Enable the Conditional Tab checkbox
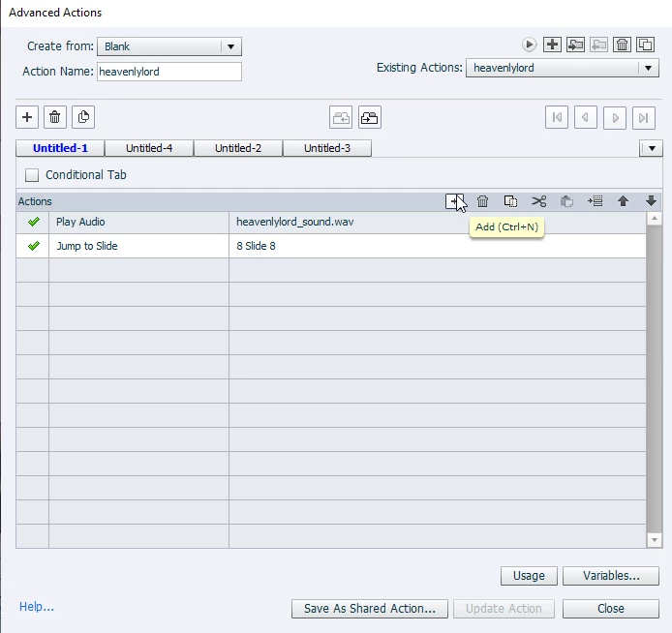The width and height of the screenshot is (672, 633). coord(32,175)
